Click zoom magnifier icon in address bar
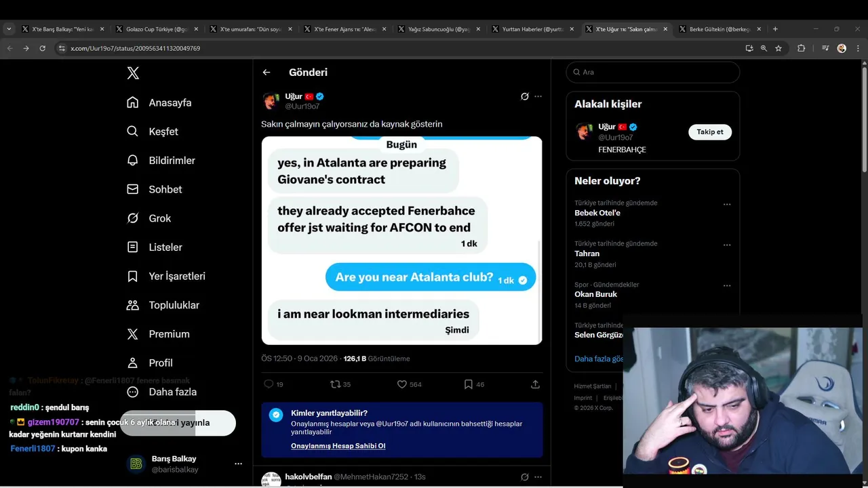The width and height of the screenshot is (868, 488). click(x=764, y=48)
